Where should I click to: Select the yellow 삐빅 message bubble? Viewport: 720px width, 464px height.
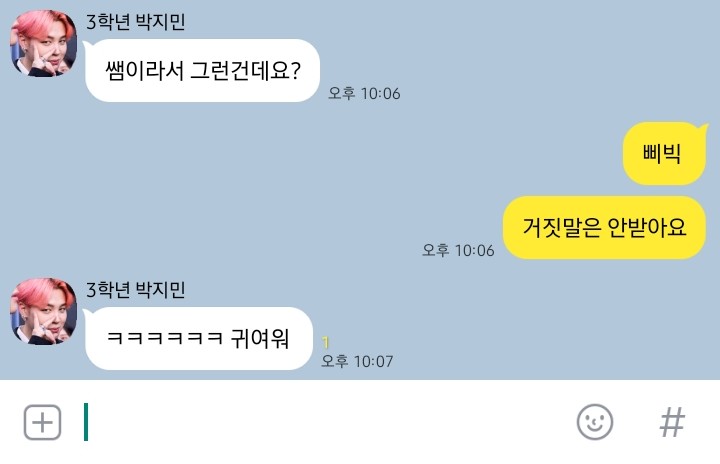(664, 153)
